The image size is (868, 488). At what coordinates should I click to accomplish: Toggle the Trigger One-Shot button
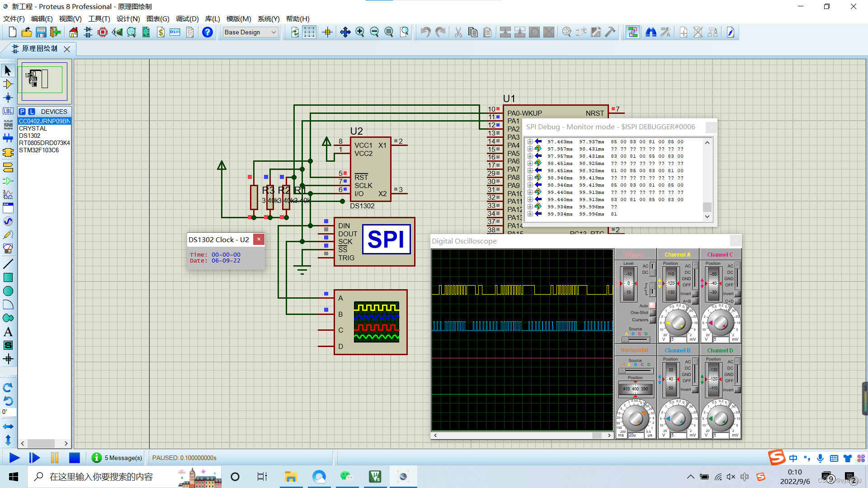(x=652, y=313)
